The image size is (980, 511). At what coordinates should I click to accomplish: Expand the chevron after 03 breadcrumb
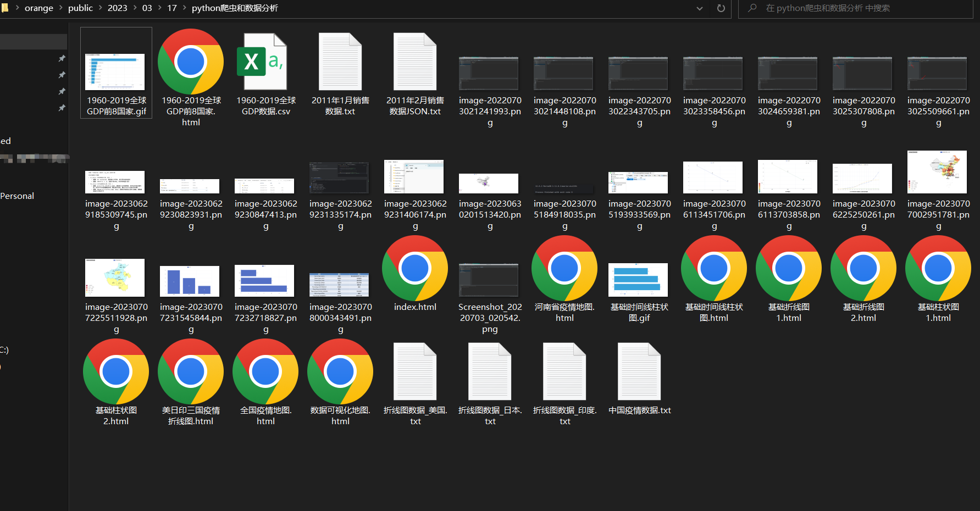(159, 8)
